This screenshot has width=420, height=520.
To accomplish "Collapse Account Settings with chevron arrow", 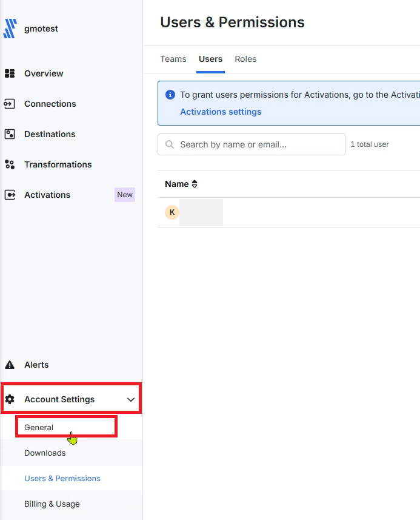I will pyautogui.click(x=131, y=400).
